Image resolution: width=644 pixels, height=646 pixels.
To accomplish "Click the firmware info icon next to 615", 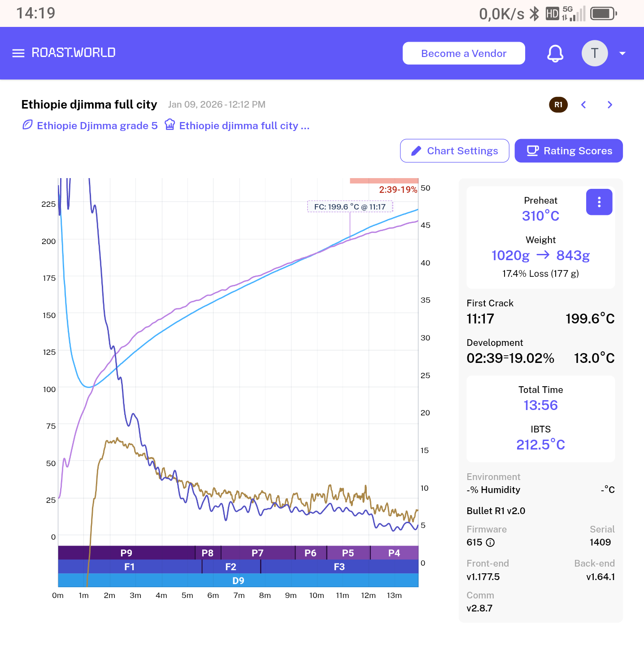I will point(491,542).
